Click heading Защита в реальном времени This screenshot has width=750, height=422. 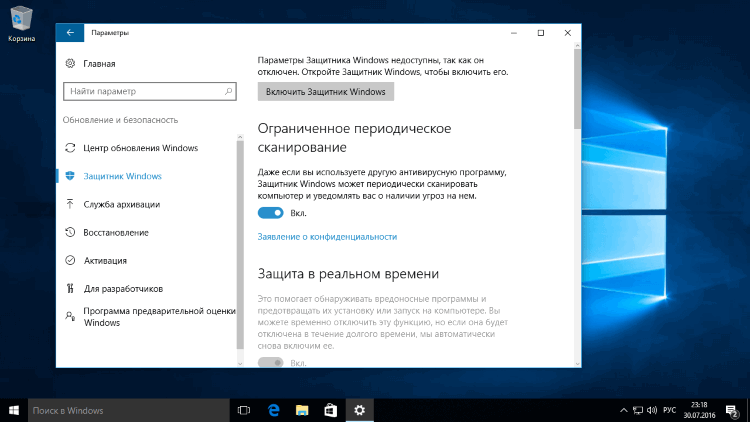348,274
